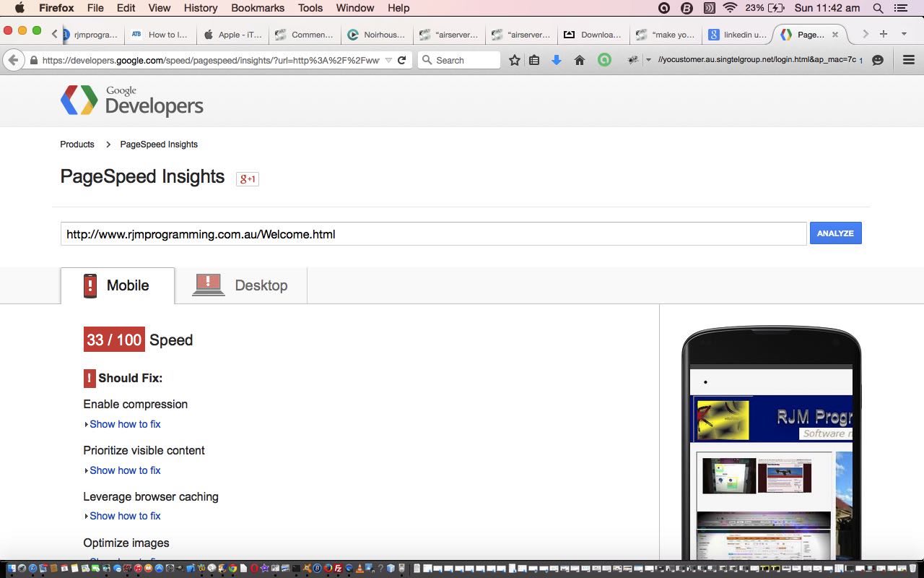Open the File menu
Image resolution: width=924 pixels, height=578 pixels.
pyautogui.click(x=95, y=8)
